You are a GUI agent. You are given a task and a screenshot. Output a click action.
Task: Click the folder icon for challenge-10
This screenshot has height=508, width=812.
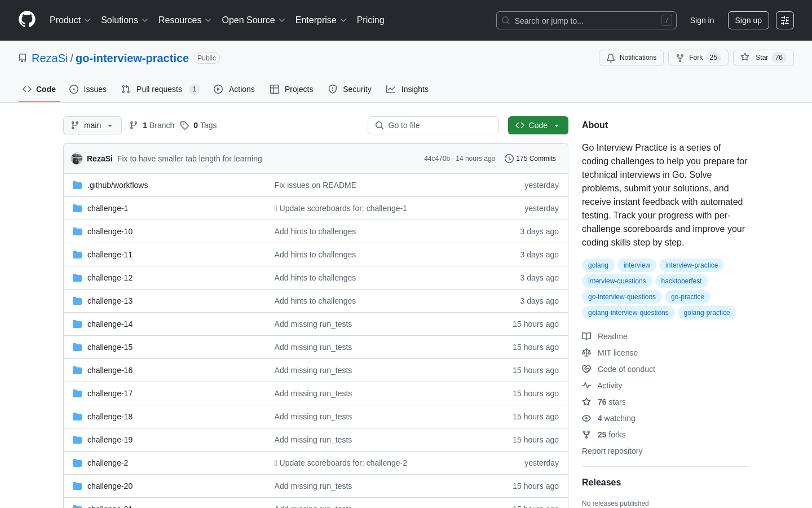pyautogui.click(x=77, y=231)
